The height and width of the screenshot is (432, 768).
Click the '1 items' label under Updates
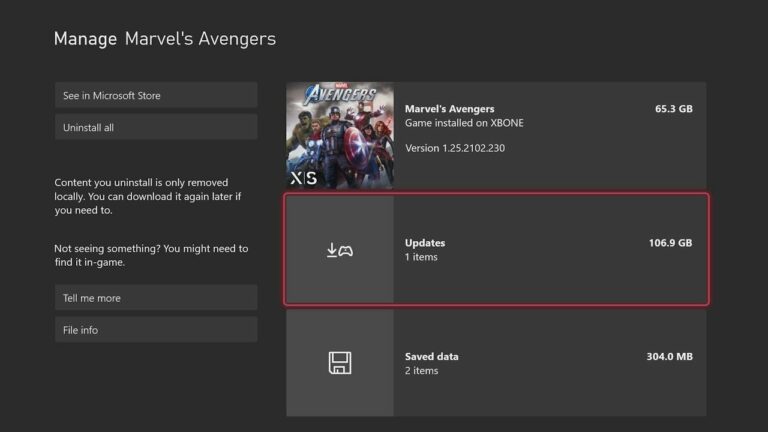(421, 257)
